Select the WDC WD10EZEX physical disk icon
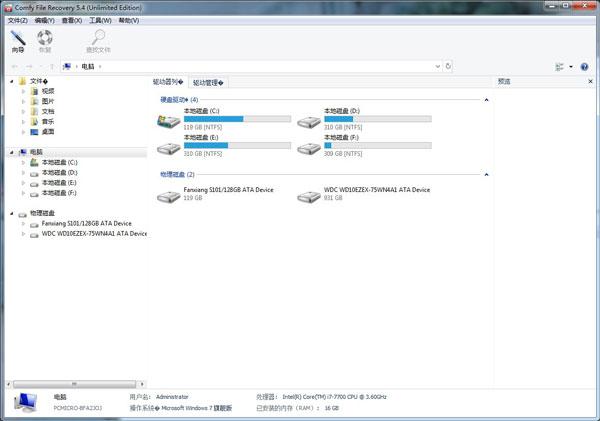 point(309,196)
